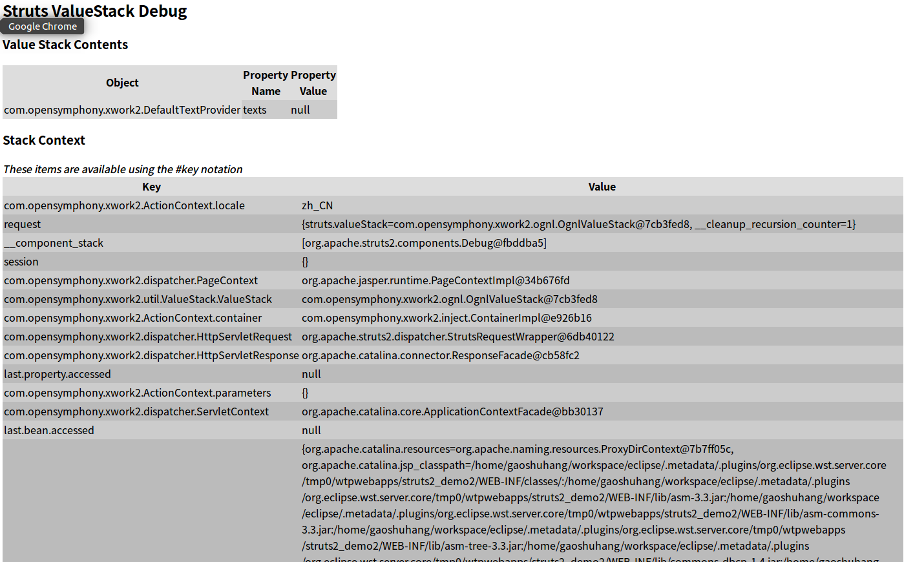This screenshot has width=924, height=562.
Task: Select the util.ValueStack.ValueStack key cell
Action: (x=151, y=299)
